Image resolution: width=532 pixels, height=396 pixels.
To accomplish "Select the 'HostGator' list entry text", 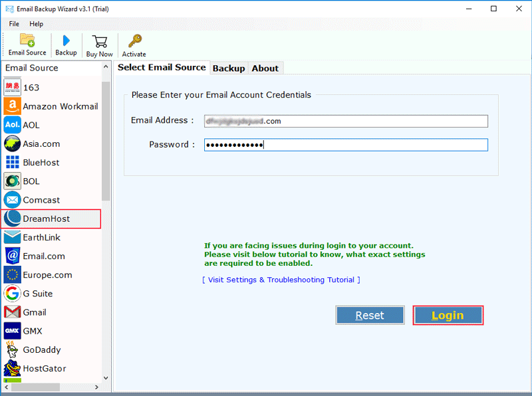I will (x=45, y=369).
